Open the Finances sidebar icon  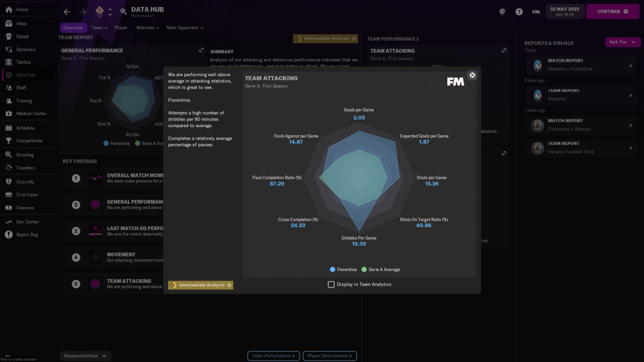[x=9, y=208]
